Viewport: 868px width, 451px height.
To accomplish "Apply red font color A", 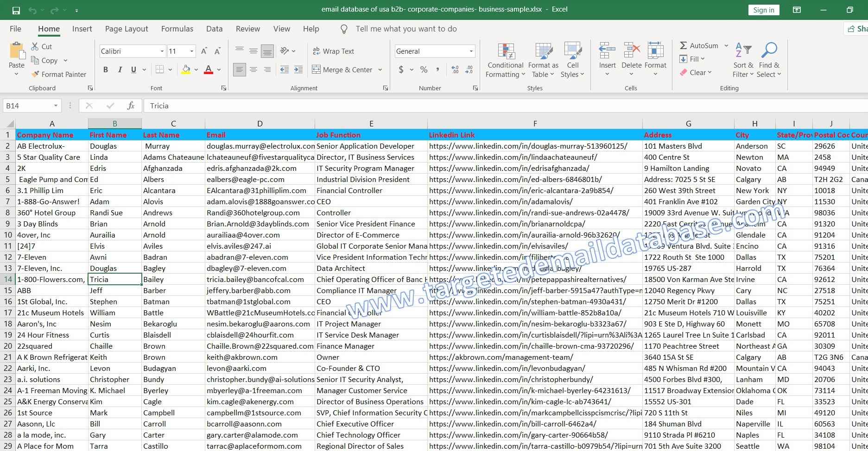I will [x=209, y=69].
